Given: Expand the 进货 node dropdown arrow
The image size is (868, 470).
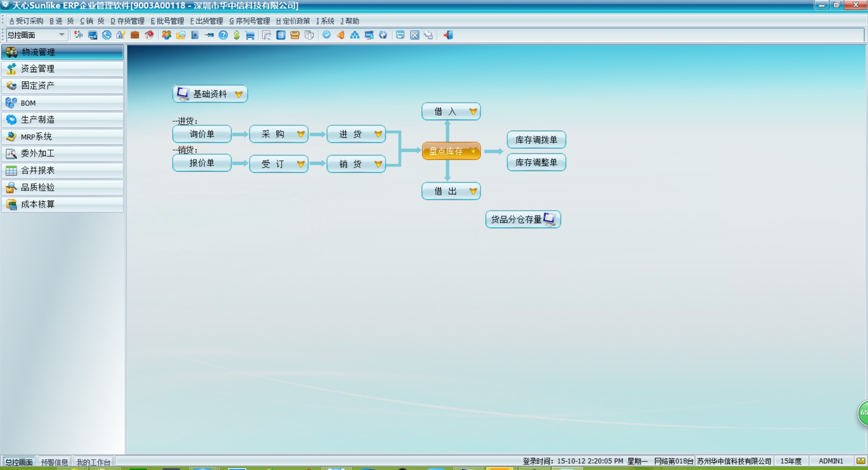Looking at the screenshot, I should pos(378,134).
